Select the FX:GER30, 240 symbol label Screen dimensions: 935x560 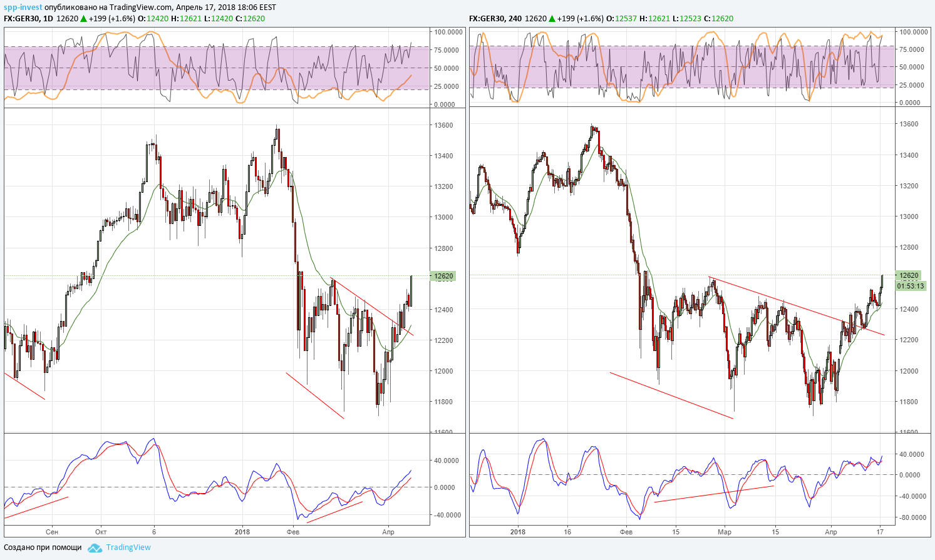(x=495, y=19)
